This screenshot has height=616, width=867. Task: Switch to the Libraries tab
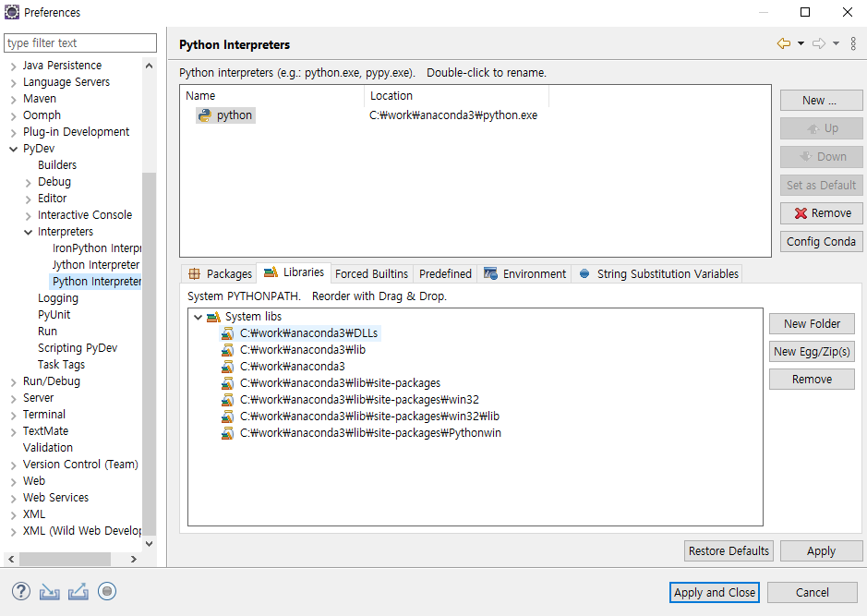[295, 272]
